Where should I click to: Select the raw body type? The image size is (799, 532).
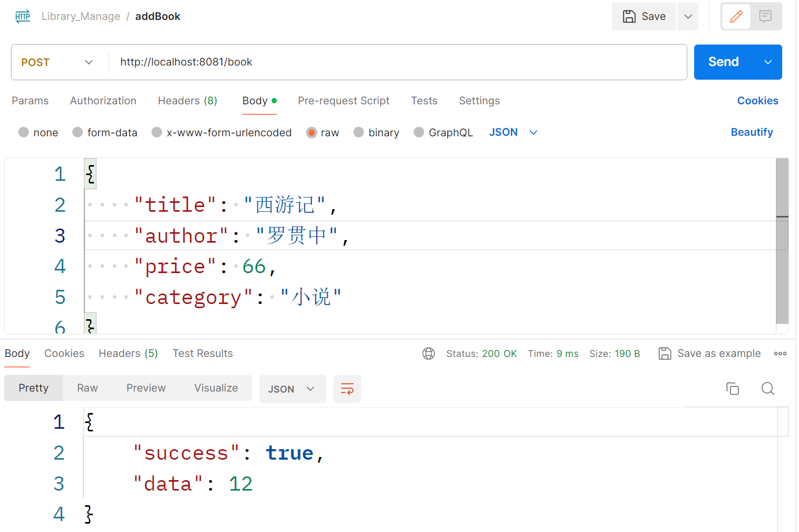323,133
